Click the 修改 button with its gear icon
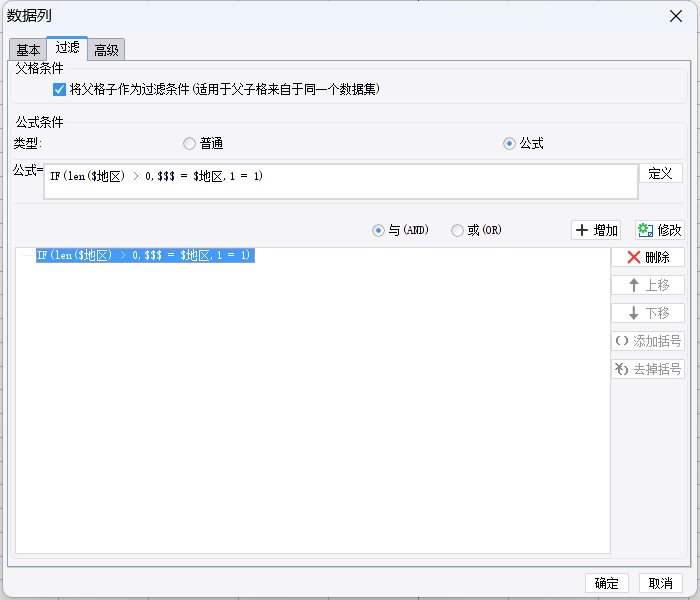Screen dimensions: 700x600 tap(660, 230)
